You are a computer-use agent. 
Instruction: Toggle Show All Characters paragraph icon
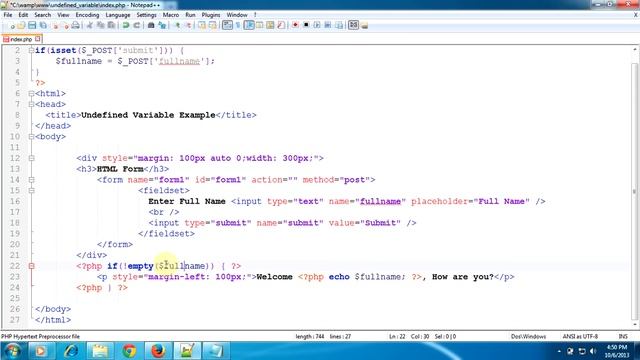pyautogui.click(x=238, y=25)
